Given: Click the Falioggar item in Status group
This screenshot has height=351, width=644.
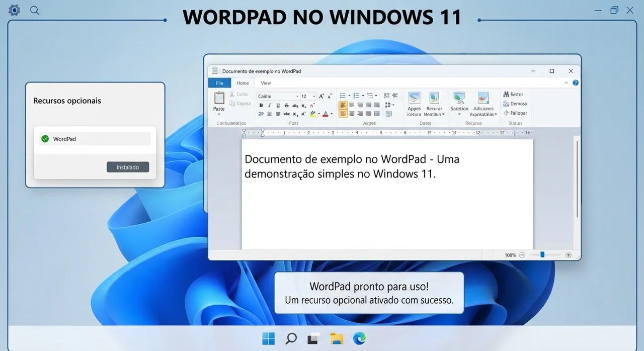Looking at the screenshot, I should pos(515,113).
